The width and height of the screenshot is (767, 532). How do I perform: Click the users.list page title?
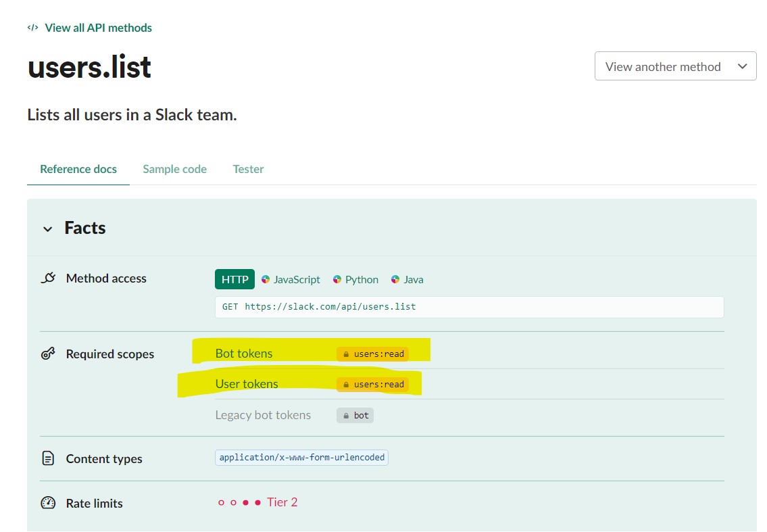point(89,67)
